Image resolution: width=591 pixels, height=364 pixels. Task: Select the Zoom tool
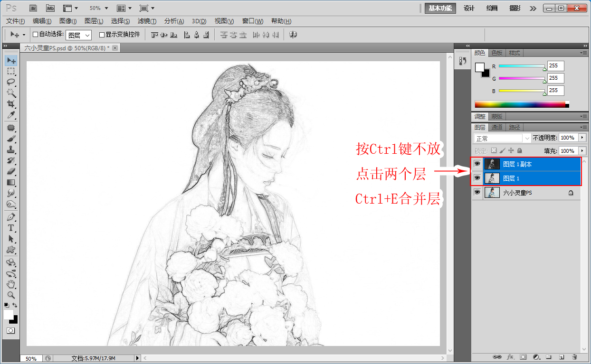(11, 295)
